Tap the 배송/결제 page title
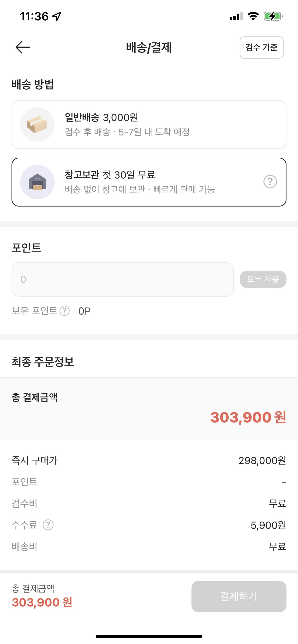The width and height of the screenshot is (298, 644). pos(149,47)
